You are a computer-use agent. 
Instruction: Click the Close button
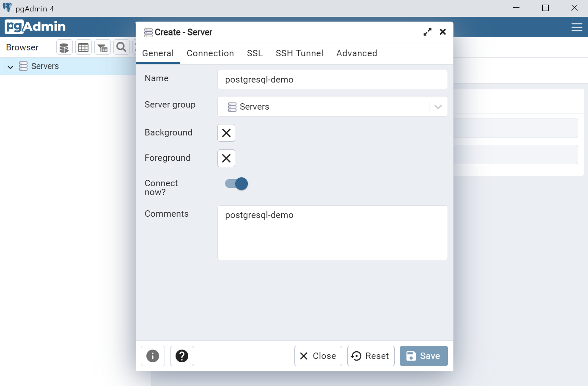click(318, 356)
